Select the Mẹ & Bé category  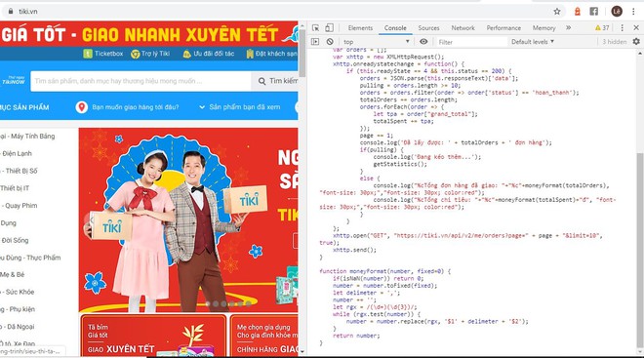(13, 274)
